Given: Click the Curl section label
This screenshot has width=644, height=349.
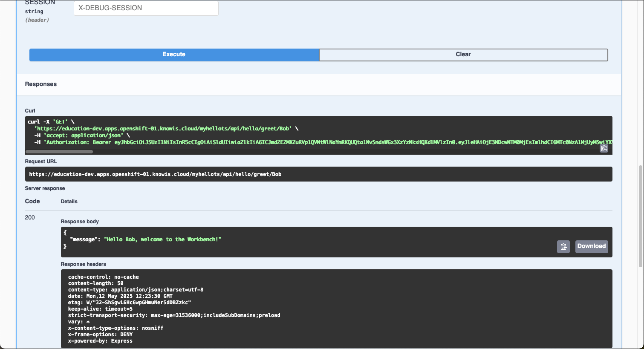Looking at the screenshot, I should pyautogui.click(x=29, y=110).
